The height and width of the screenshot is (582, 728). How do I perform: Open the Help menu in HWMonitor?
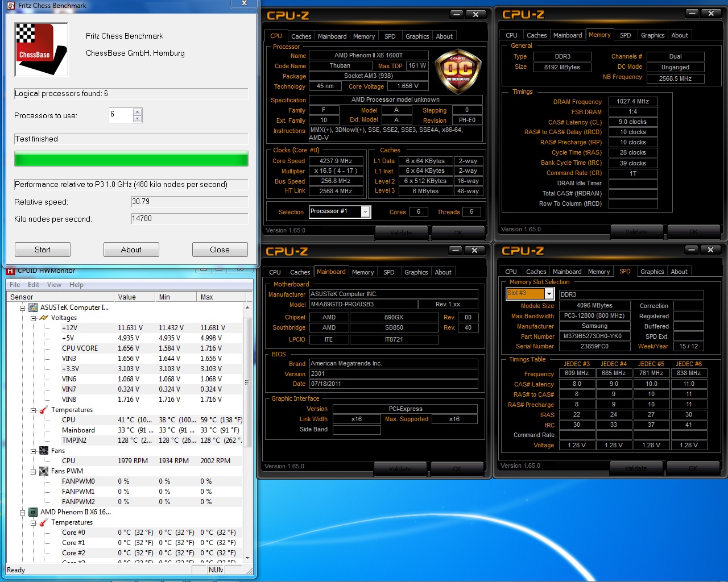[x=76, y=285]
